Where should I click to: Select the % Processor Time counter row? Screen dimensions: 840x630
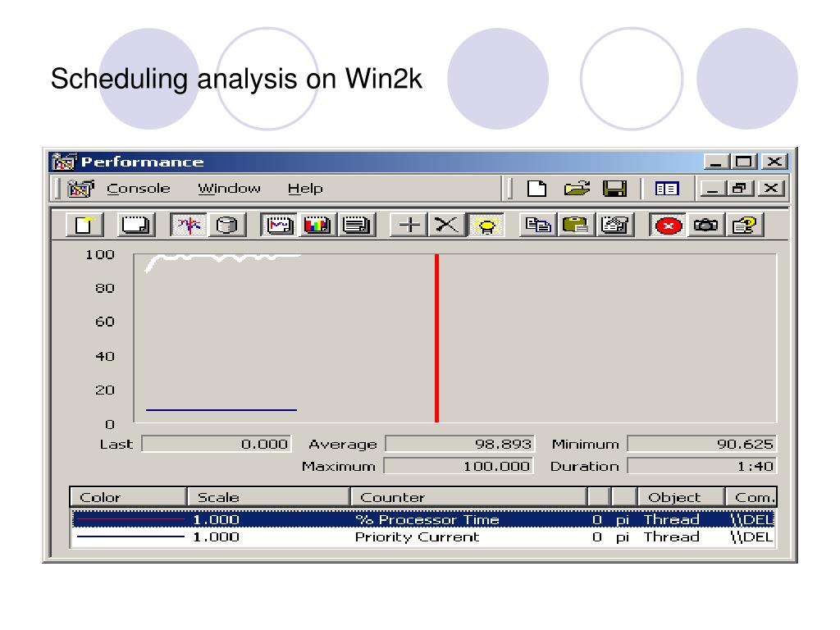[x=423, y=519]
